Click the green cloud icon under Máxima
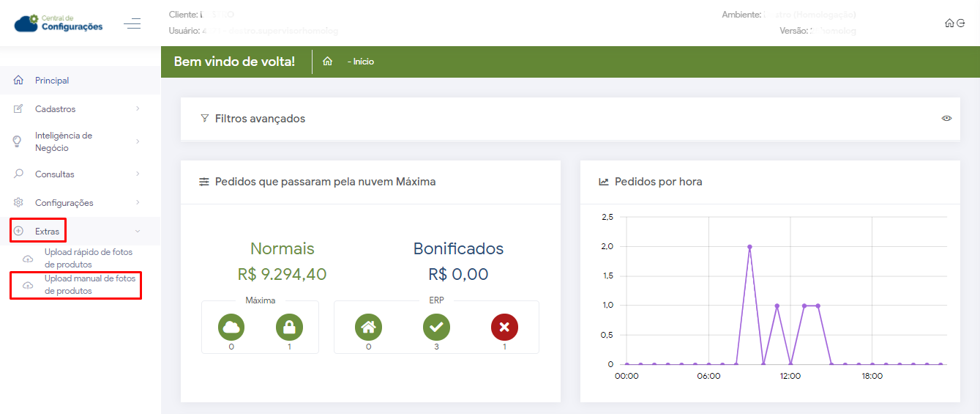Screen dimensions: 980x414 coord(231,326)
